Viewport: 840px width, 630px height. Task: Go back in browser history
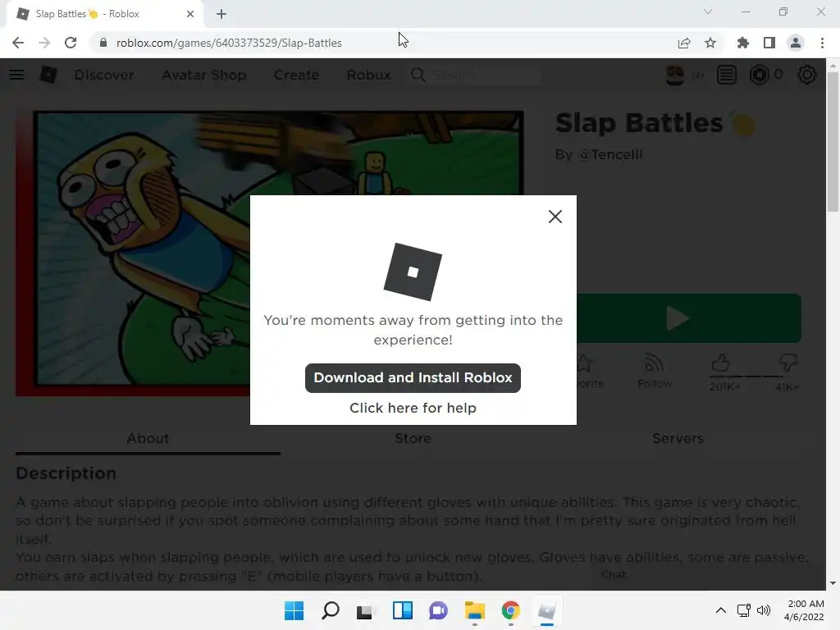(18, 43)
